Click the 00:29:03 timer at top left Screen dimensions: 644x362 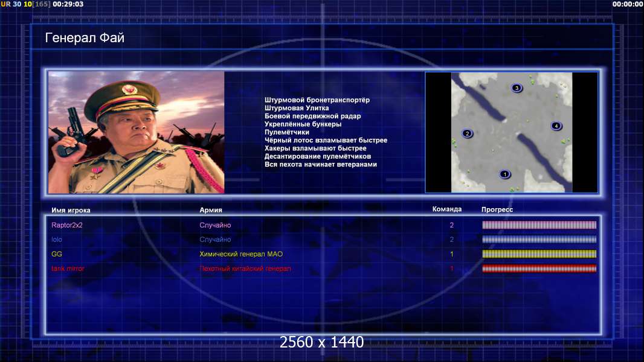[68, 4]
